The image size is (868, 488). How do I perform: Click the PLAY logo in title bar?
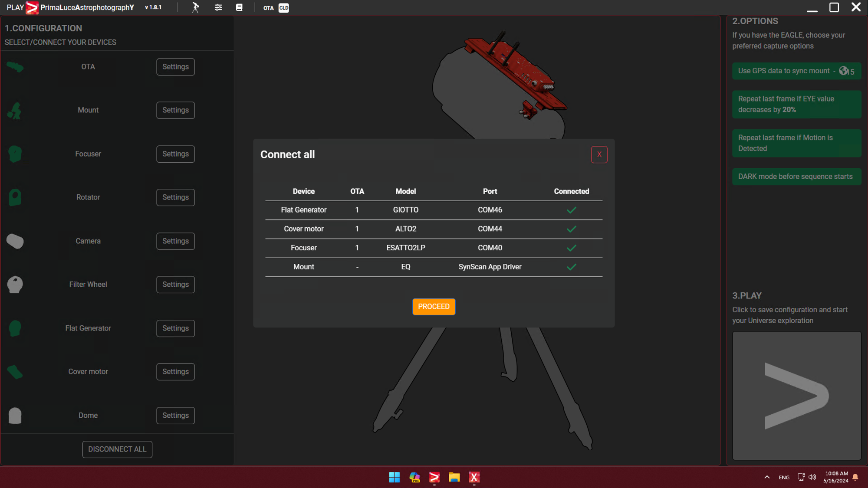[32, 7]
